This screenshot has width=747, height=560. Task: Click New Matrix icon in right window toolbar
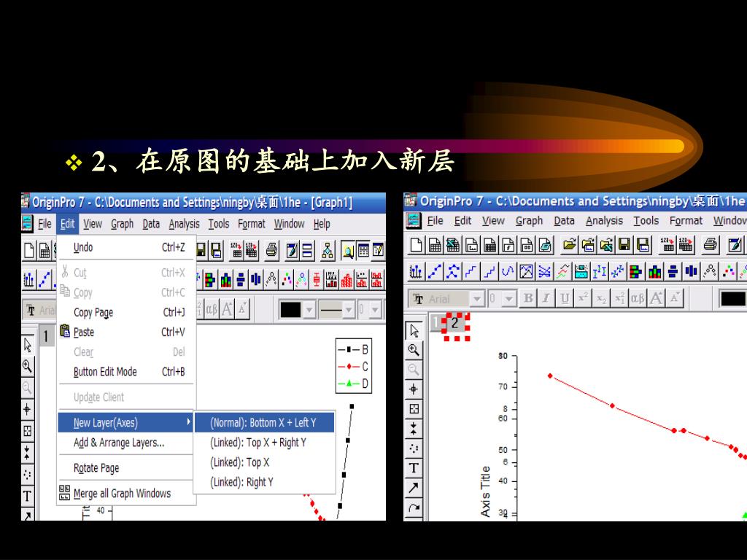tap(489, 245)
